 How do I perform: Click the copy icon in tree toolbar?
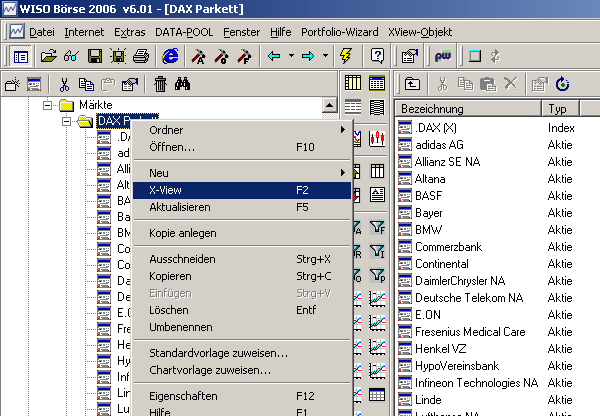click(86, 84)
